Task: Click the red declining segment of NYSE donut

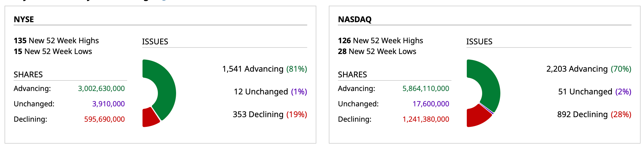Action: (150, 118)
